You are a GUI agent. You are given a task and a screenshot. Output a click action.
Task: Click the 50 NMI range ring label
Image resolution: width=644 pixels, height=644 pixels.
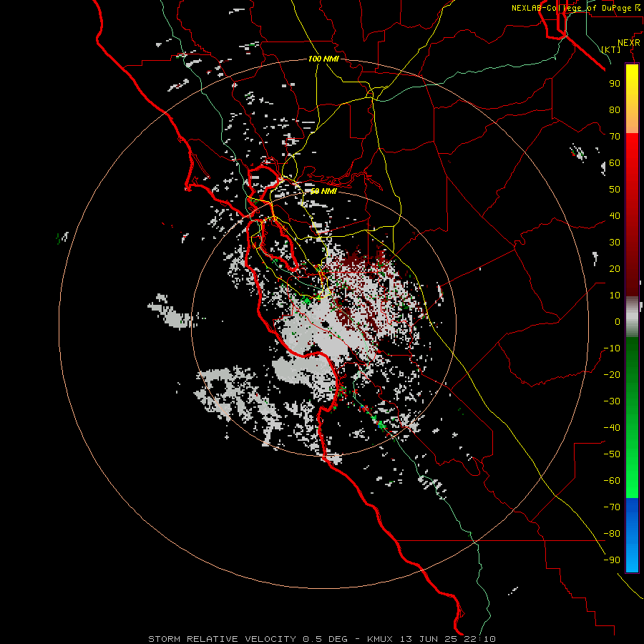click(x=323, y=191)
